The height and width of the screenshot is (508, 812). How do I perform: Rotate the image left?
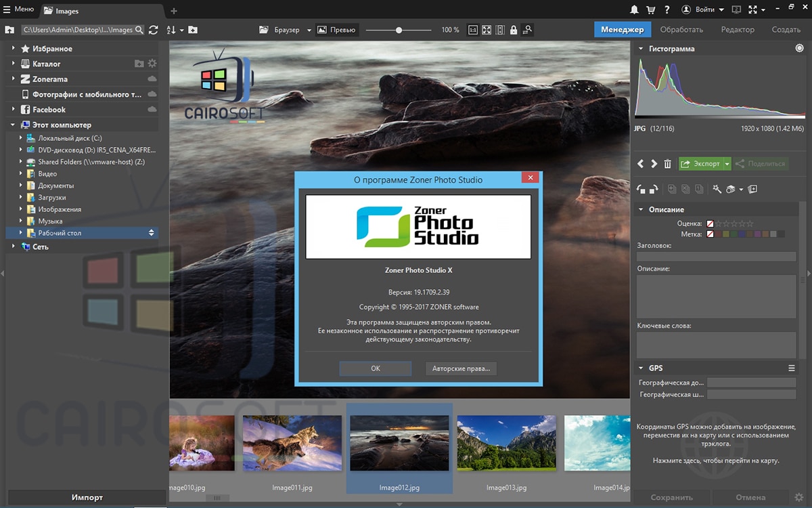pos(642,190)
